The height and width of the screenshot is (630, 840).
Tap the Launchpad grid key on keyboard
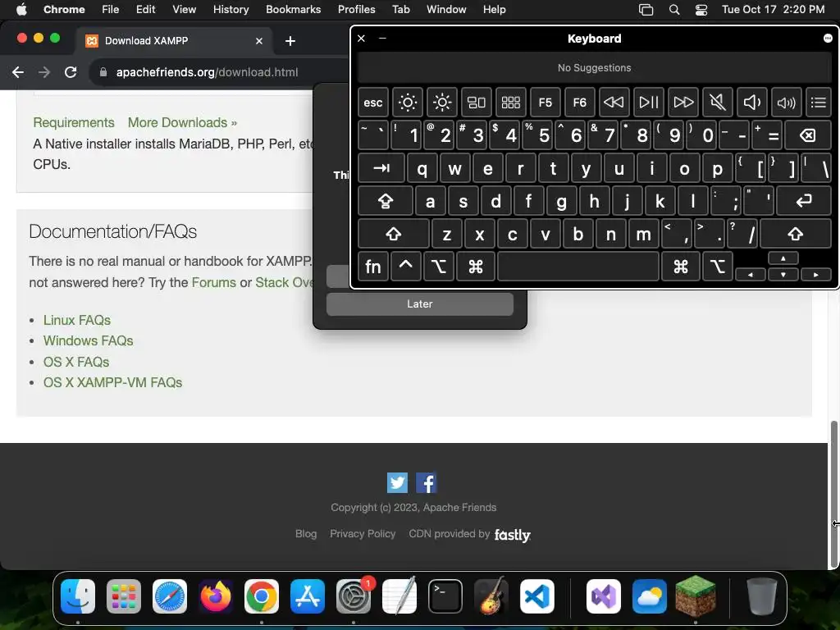[x=510, y=103]
